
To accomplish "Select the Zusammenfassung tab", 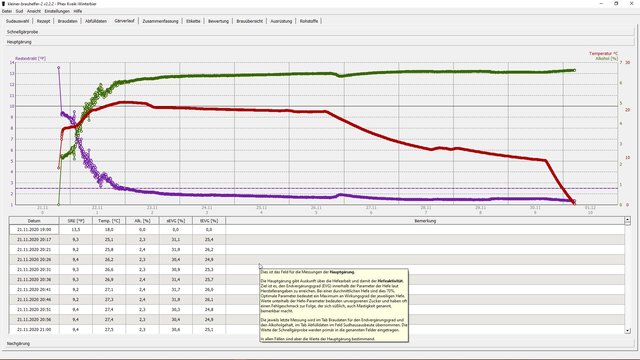I will (160, 21).
